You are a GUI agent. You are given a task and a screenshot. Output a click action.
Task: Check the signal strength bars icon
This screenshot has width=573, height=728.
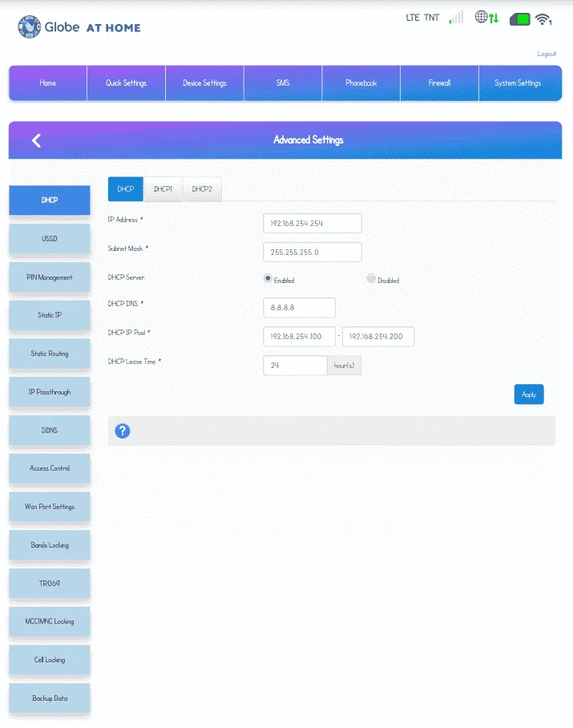coord(456,18)
